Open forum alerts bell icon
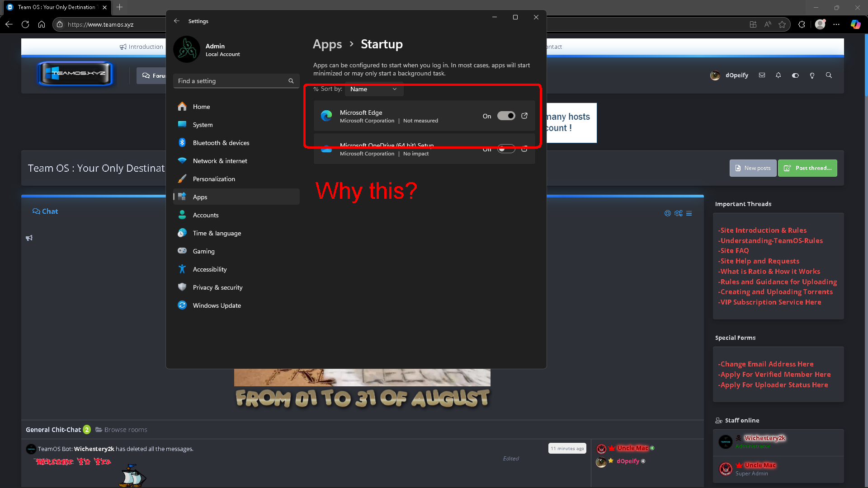 (778, 75)
